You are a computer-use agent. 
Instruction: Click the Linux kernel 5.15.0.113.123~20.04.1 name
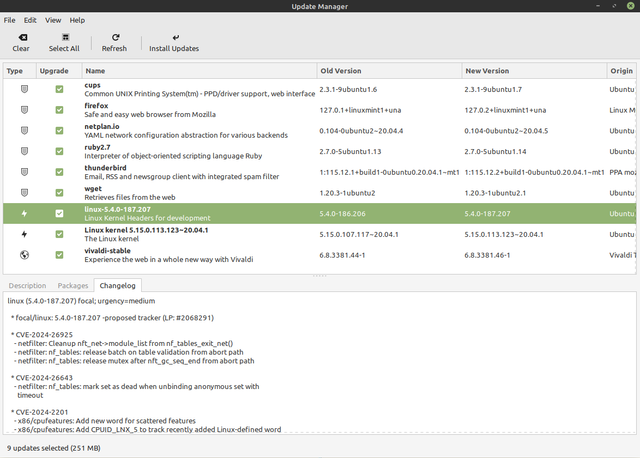click(x=146, y=230)
